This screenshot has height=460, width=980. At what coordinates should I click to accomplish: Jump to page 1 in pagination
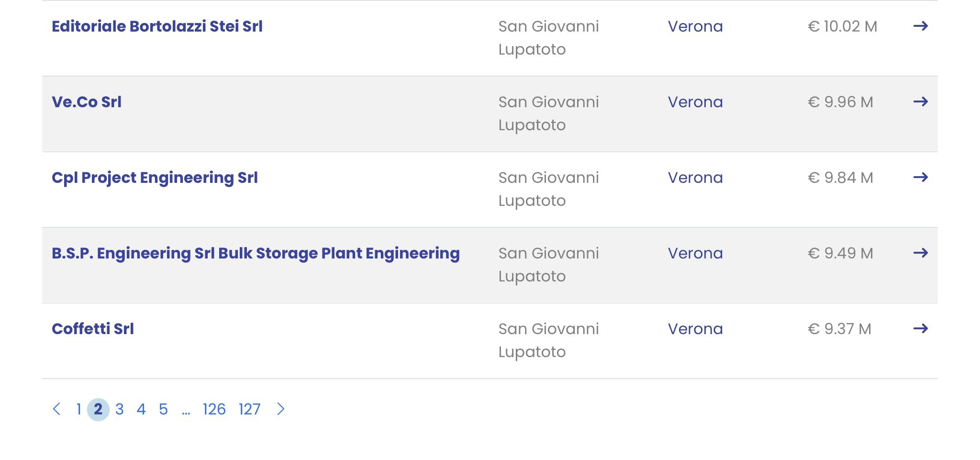click(x=78, y=409)
